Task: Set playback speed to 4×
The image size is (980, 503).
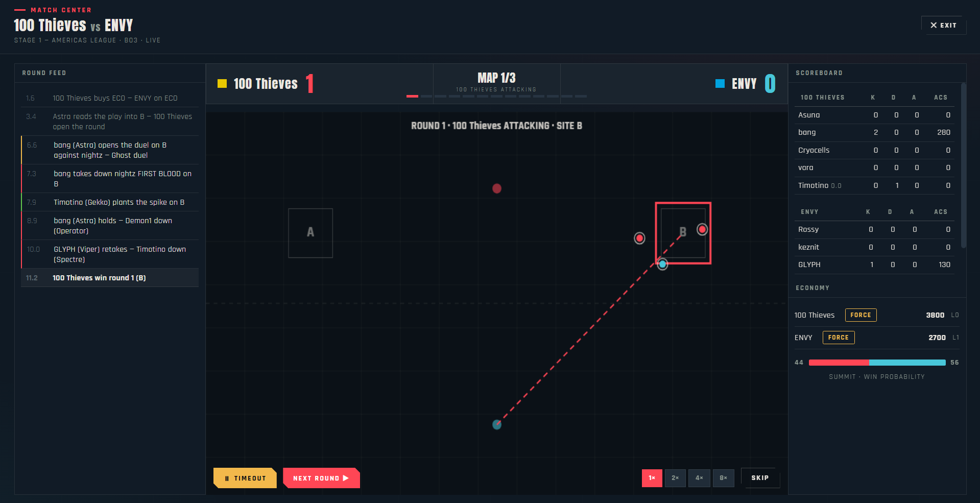Action: [x=699, y=478]
